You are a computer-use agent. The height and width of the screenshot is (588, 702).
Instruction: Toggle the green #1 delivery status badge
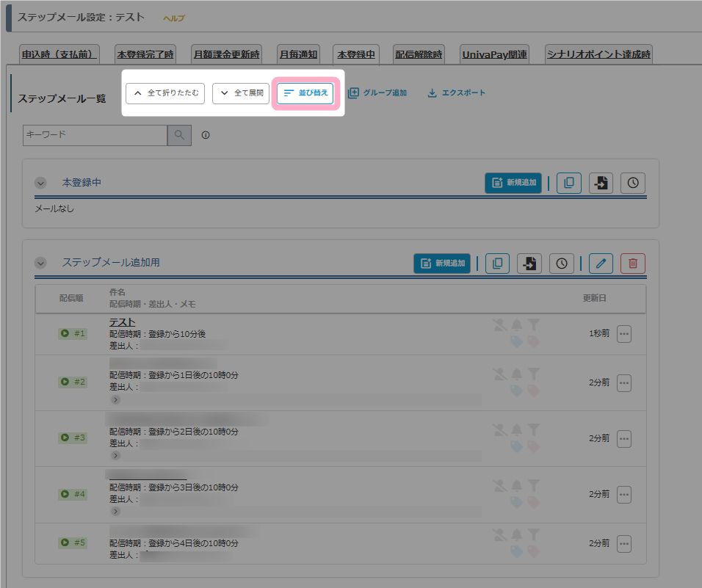73,333
